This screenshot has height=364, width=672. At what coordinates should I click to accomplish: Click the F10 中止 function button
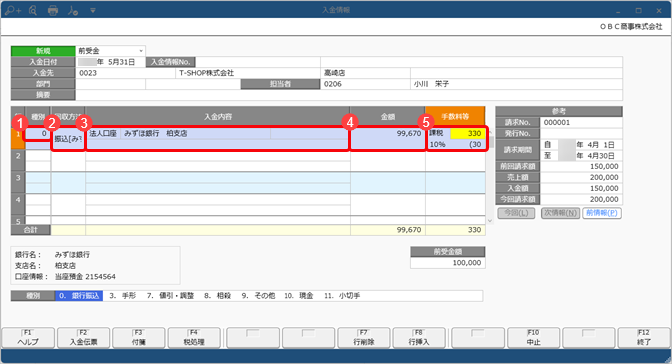coord(534,338)
